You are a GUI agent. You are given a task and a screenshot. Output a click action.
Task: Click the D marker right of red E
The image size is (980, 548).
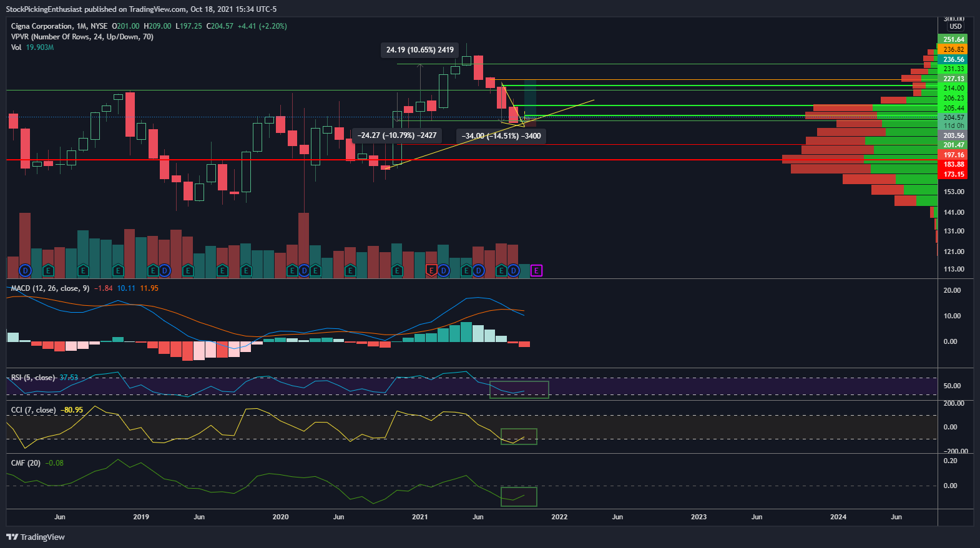[x=443, y=270]
